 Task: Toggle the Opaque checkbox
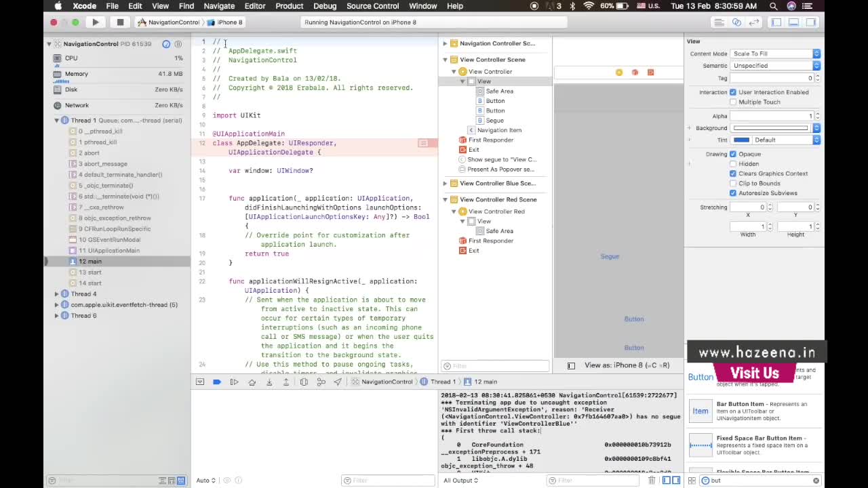coord(733,154)
